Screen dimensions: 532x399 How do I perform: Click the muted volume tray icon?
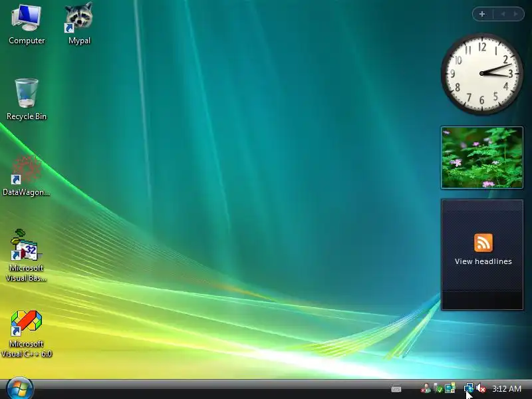(481, 388)
